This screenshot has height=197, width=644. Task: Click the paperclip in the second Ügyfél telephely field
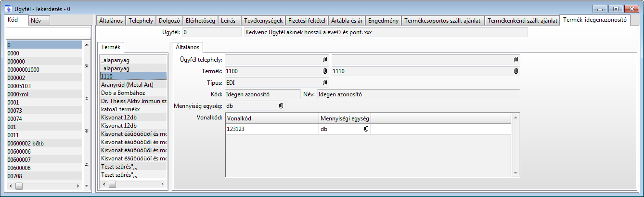[x=516, y=60]
